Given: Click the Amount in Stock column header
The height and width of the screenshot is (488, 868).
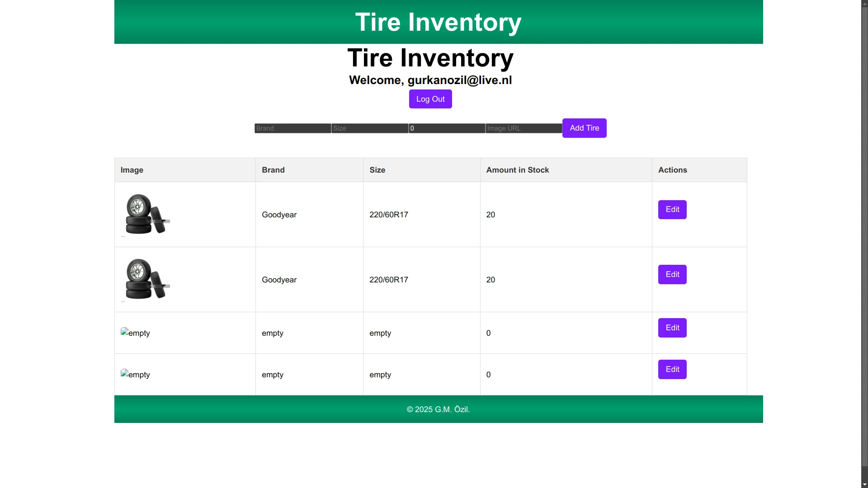Looking at the screenshot, I should point(517,170).
